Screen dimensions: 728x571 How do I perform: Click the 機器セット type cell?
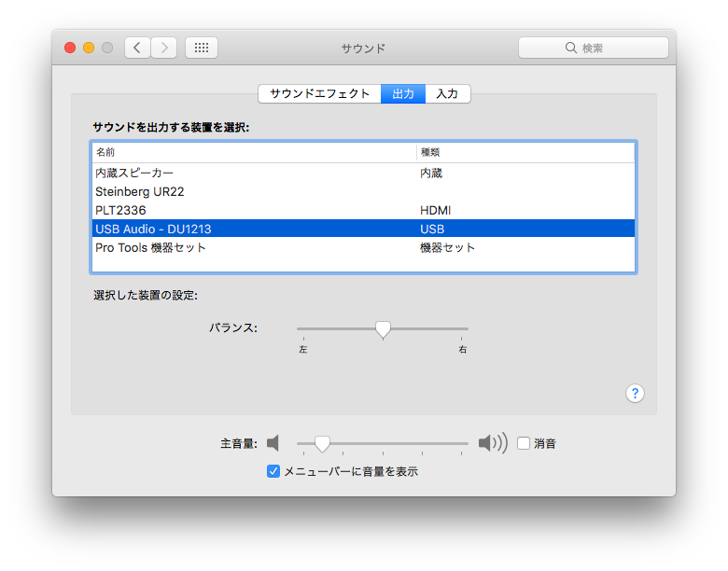448,247
